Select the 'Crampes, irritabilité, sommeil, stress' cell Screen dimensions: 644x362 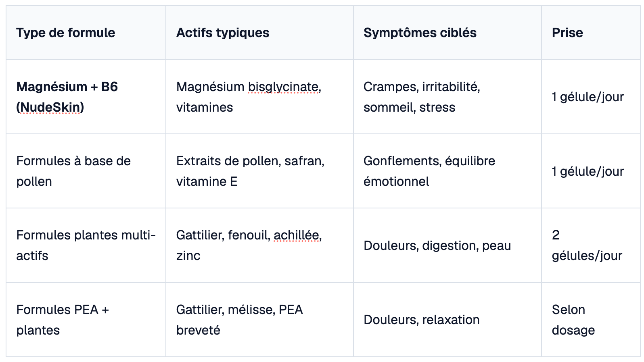point(447,97)
